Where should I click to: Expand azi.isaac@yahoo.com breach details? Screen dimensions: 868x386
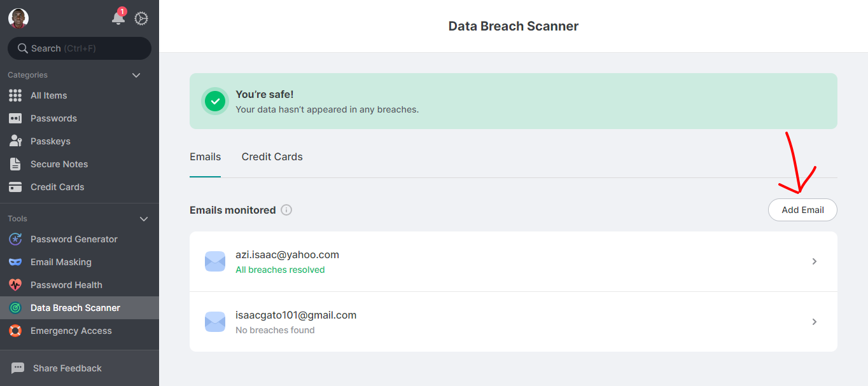tap(814, 261)
